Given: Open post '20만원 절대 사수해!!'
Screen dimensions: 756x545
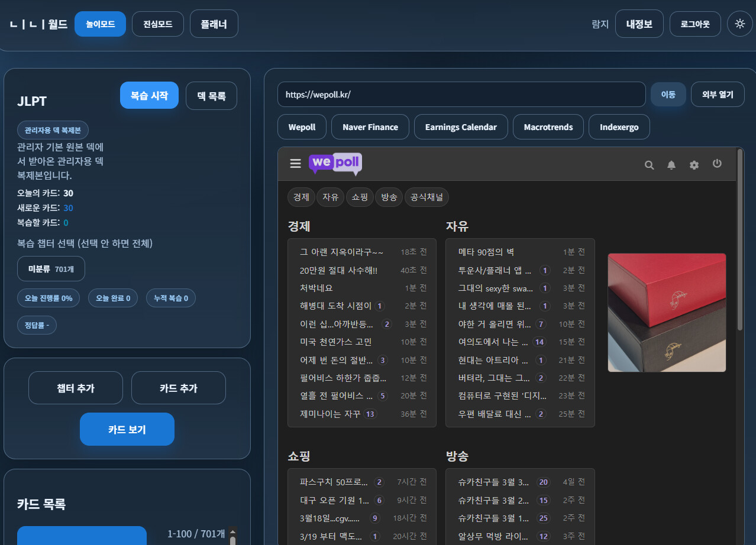Looking at the screenshot, I should 338,270.
